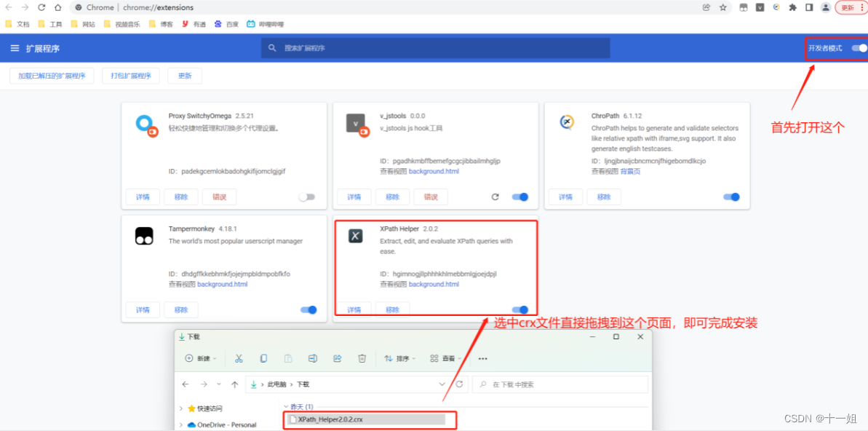Open See more (…) in Downloads toolbar
Viewport: 868px width, 431px height.
tap(482, 358)
